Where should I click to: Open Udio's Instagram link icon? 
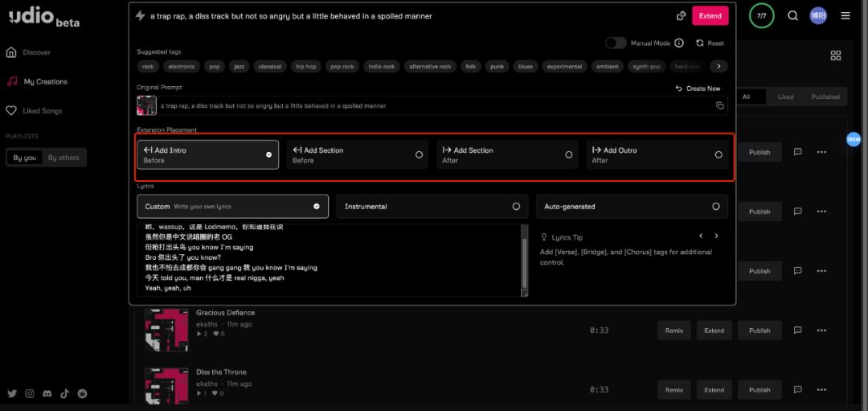coord(30,394)
